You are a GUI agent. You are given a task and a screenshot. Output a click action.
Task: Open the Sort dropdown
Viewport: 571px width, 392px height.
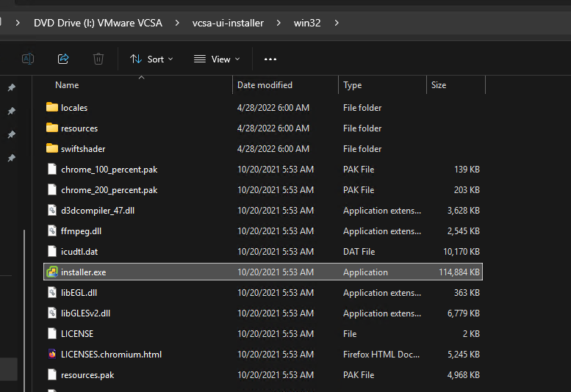[151, 59]
